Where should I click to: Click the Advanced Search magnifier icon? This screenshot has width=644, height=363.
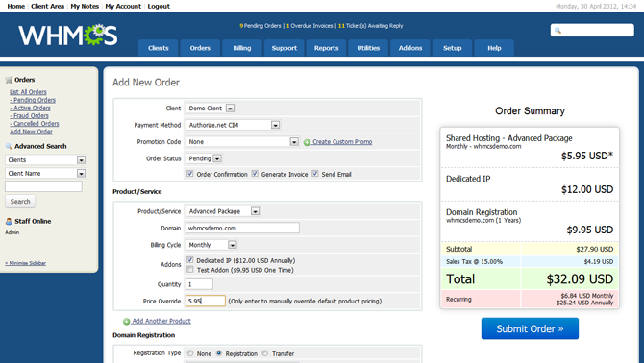(9, 146)
